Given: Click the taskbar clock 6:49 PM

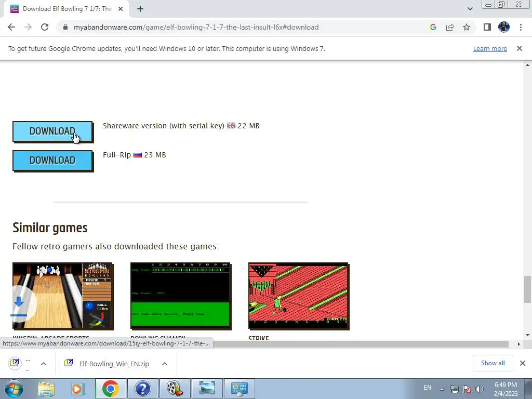Looking at the screenshot, I should pos(506,385).
